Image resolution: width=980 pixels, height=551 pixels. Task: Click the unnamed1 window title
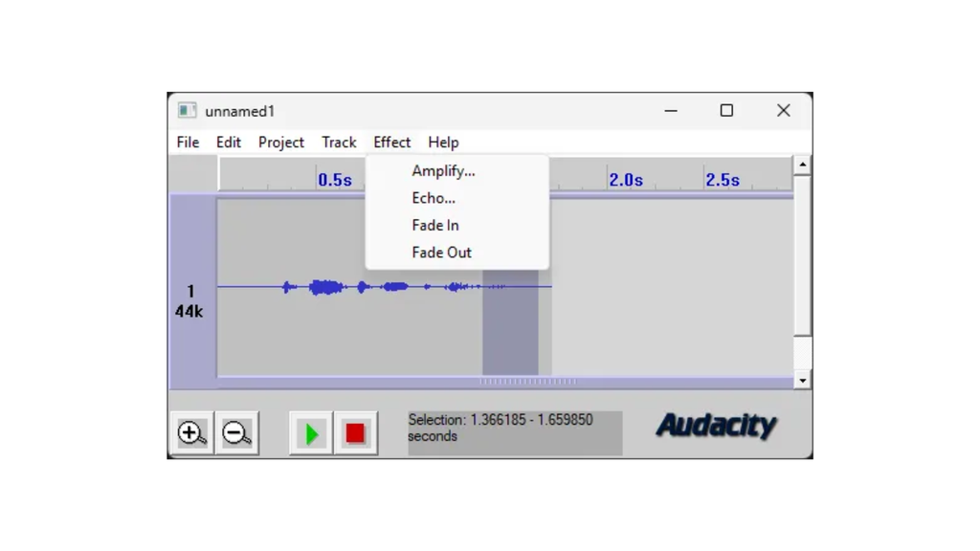[240, 111]
